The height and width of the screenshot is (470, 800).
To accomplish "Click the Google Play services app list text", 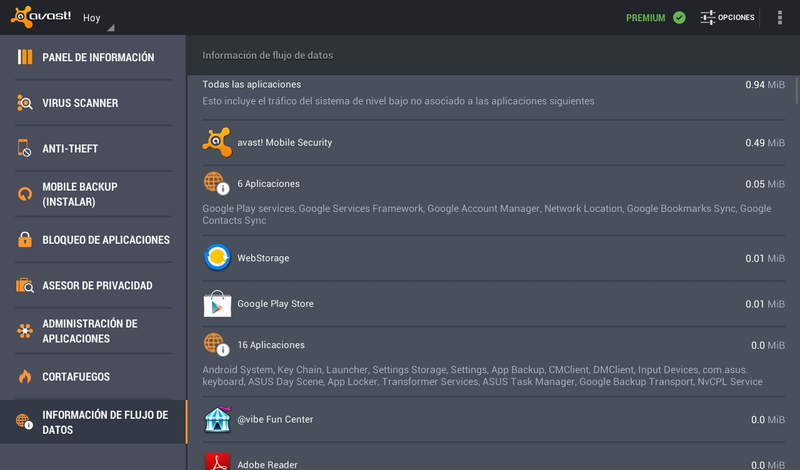I will click(x=487, y=214).
